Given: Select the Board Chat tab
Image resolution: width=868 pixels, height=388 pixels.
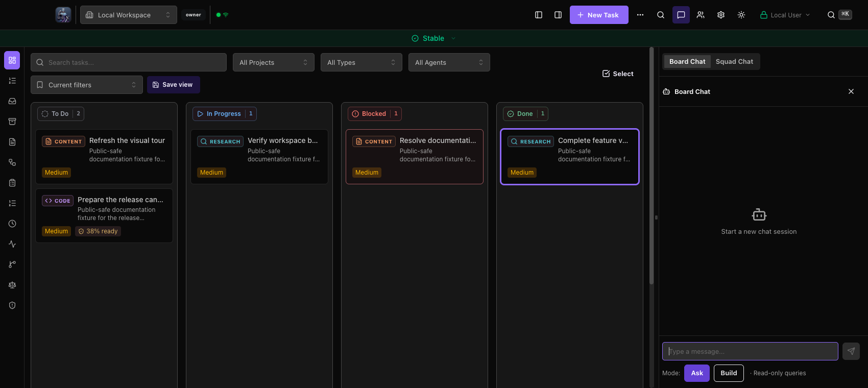Looking at the screenshot, I should click(x=687, y=61).
